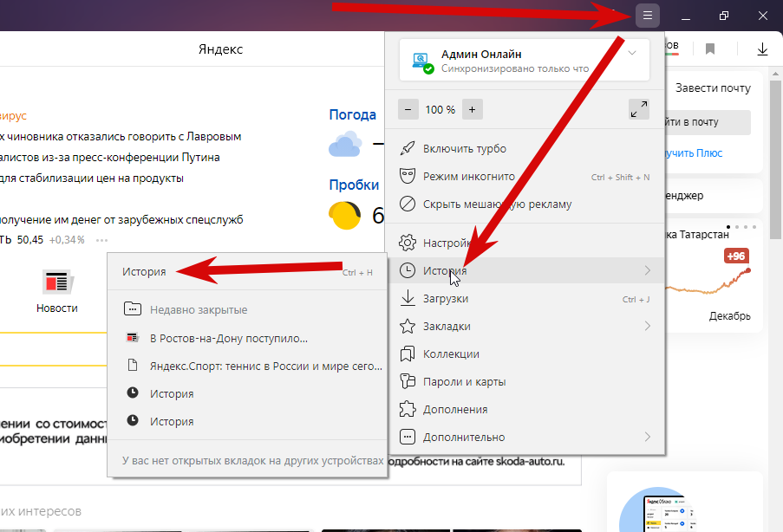Click the download arrow icon beside Загрузки
This screenshot has width=783, height=532.
point(408,298)
